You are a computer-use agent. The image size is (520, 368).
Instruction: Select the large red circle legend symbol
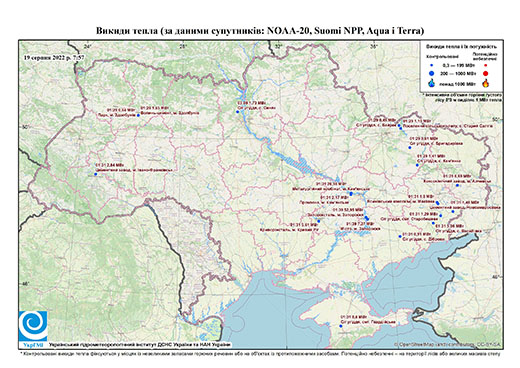point(485,74)
